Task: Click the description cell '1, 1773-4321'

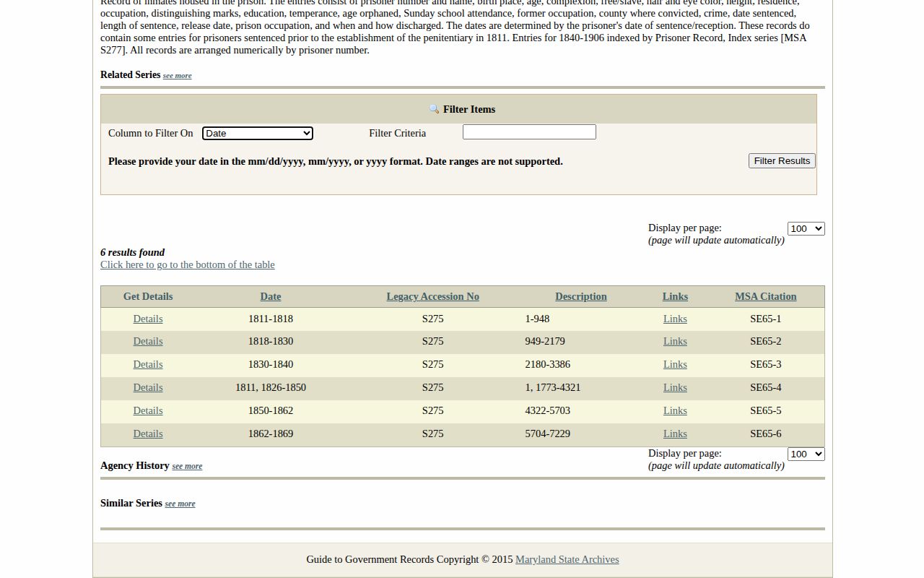Action: click(553, 387)
